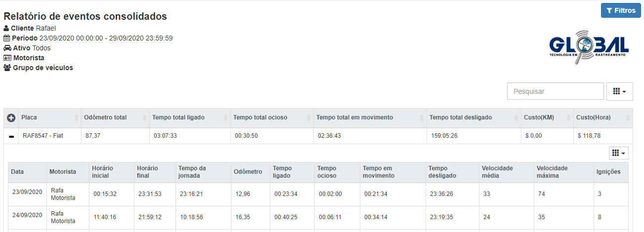Sort by the Placa column sort icon
This screenshot has height=232, width=644.
[x=76, y=118]
